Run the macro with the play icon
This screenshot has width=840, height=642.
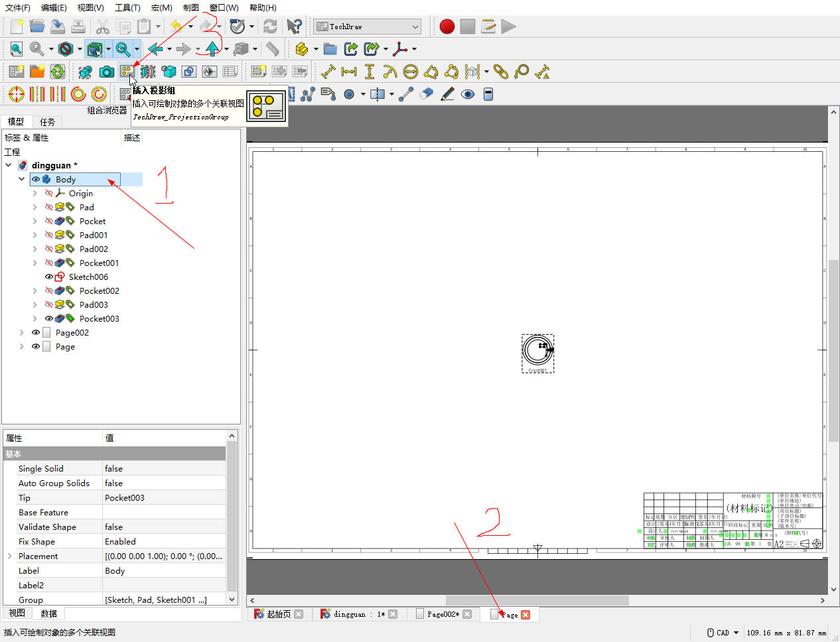click(509, 27)
